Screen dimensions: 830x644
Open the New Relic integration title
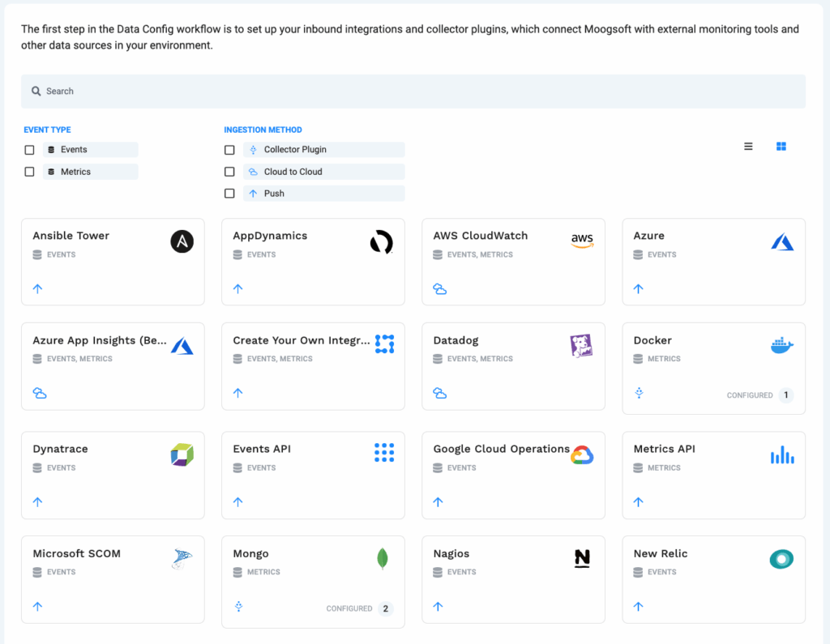pos(661,553)
